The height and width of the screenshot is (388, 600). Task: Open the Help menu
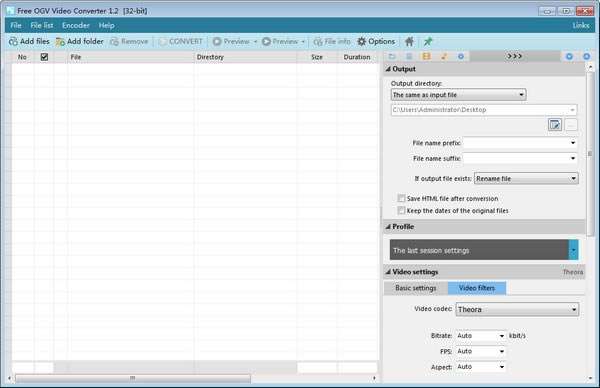click(106, 25)
